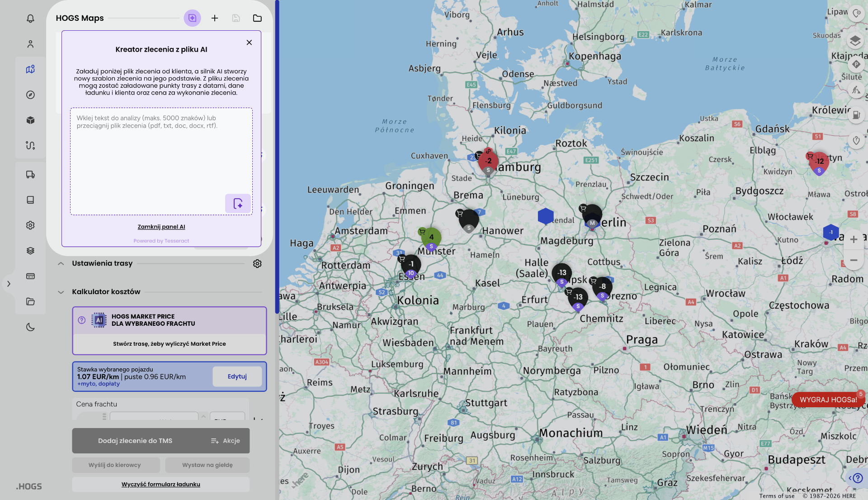Open the folder icon in the HOGS Maps header

[257, 18]
